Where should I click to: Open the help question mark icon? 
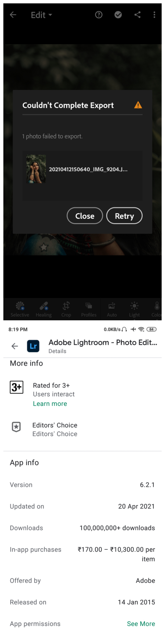tap(99, 15)
